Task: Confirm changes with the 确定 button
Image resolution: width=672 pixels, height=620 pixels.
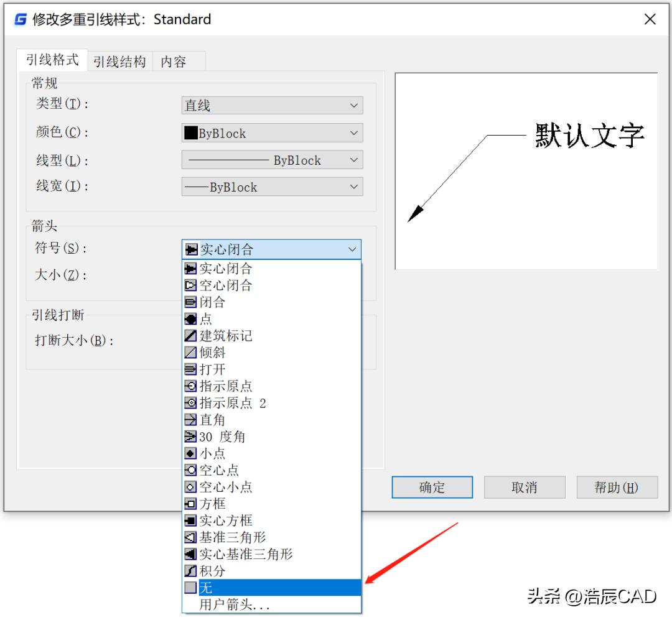Action: pyautogui.click(x=432, y=488)
